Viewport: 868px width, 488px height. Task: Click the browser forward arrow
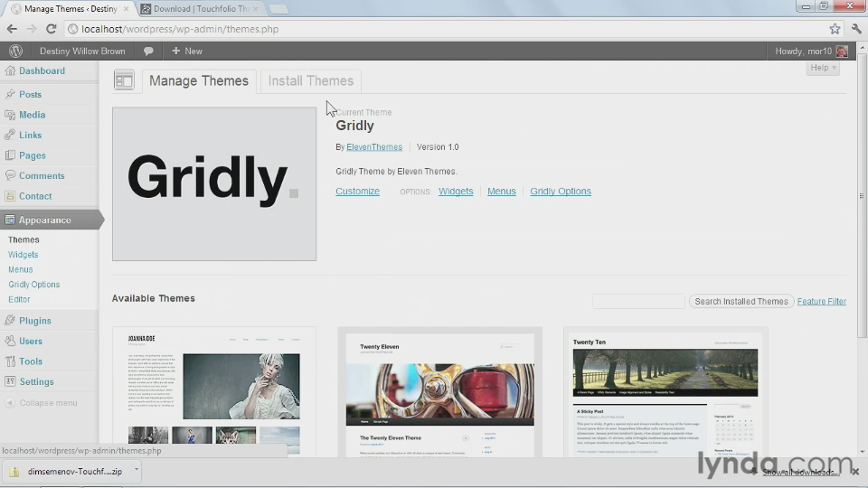pos(31,29)
